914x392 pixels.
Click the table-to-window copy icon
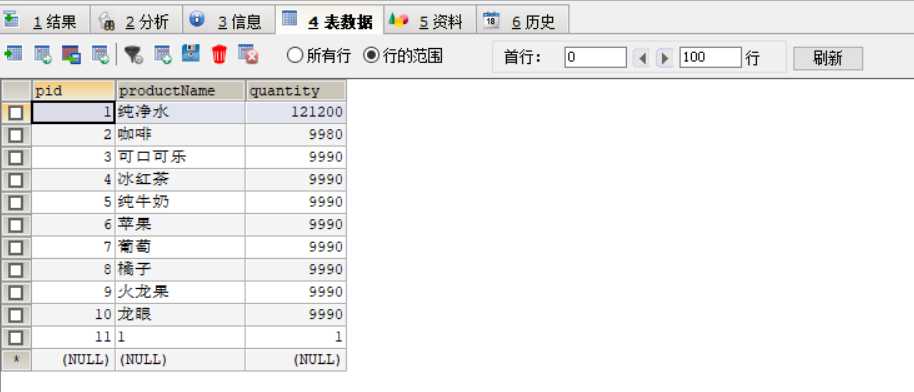tap(71, 54)
